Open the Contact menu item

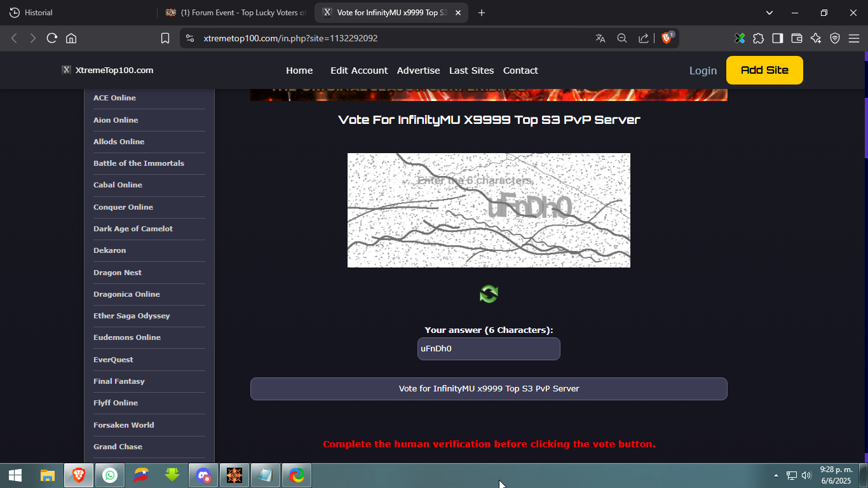[520, 71]
